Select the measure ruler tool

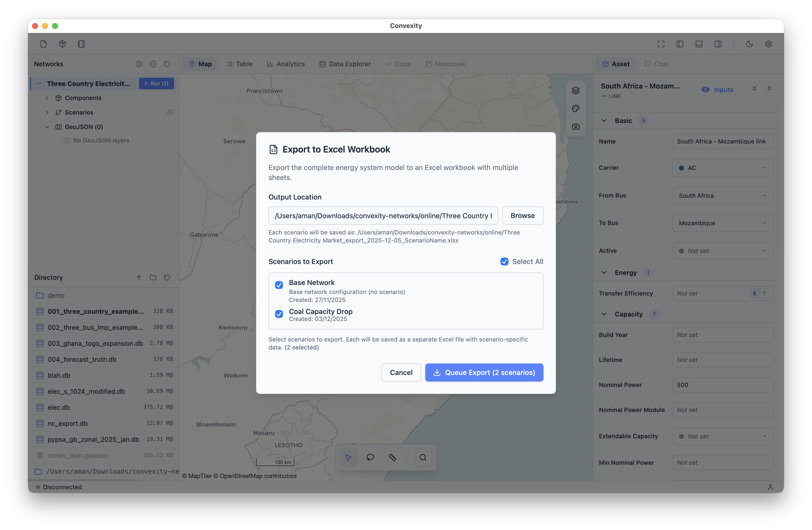coord(392,457)
